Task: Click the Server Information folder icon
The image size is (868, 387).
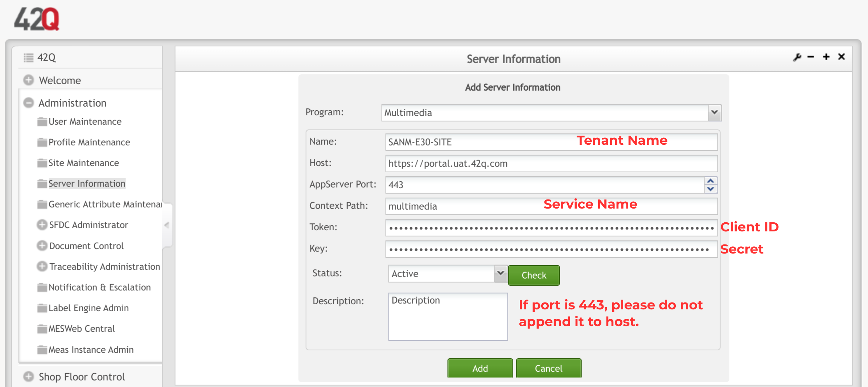Action: coord(42,184)
